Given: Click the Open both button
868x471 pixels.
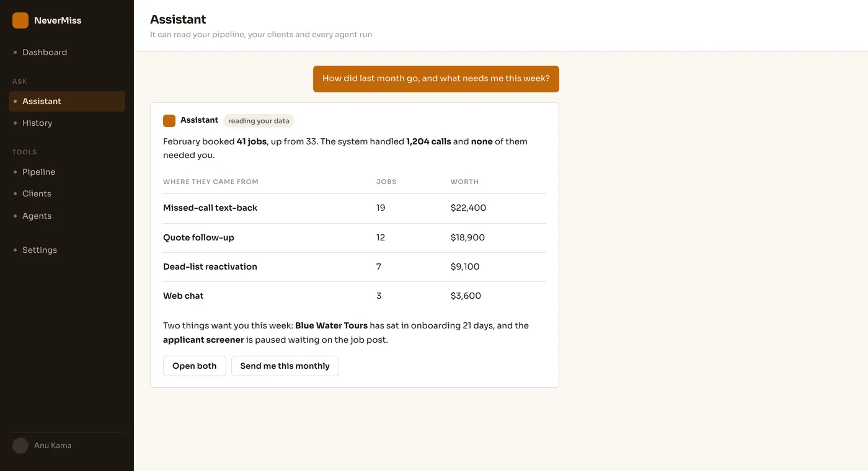Looking at the screenshot, I should 195,366.
